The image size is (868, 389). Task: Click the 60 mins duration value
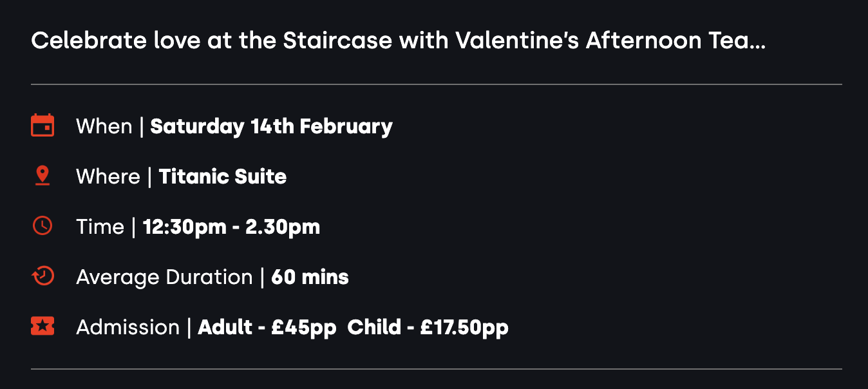coord(310,277)
